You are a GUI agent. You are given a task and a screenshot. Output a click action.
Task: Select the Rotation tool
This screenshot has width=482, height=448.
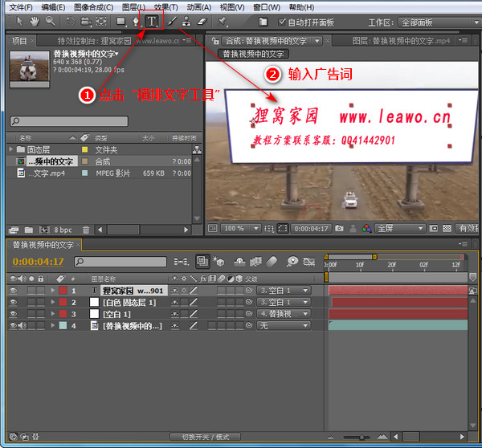pos(71,22)
